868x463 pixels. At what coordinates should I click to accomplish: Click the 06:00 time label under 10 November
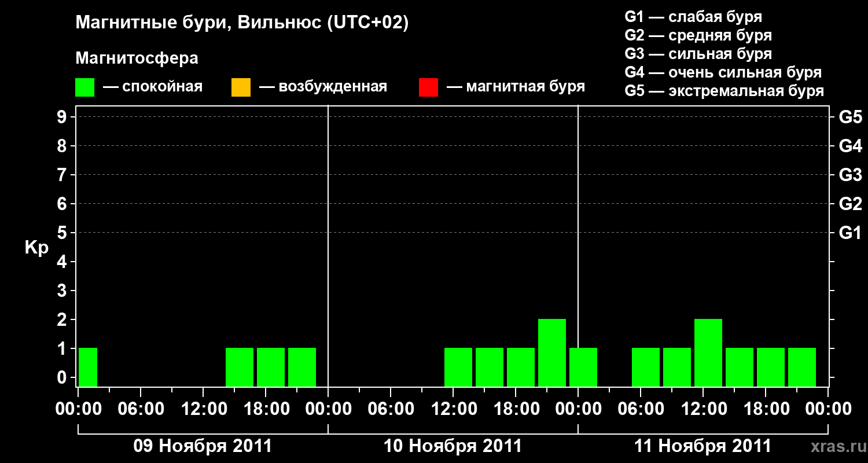click(x=391, y=409)
